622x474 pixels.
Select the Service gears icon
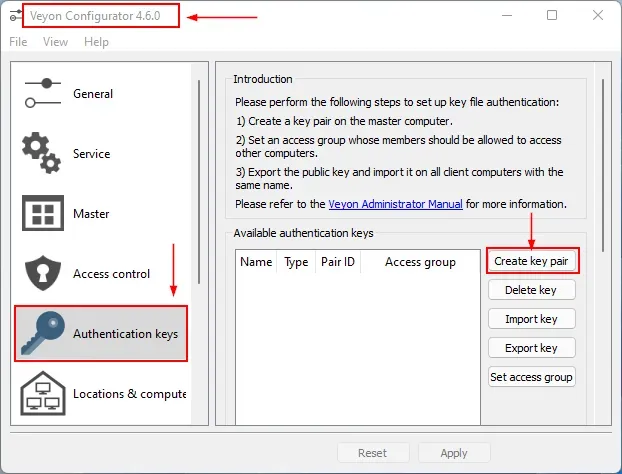click(42, 153)
